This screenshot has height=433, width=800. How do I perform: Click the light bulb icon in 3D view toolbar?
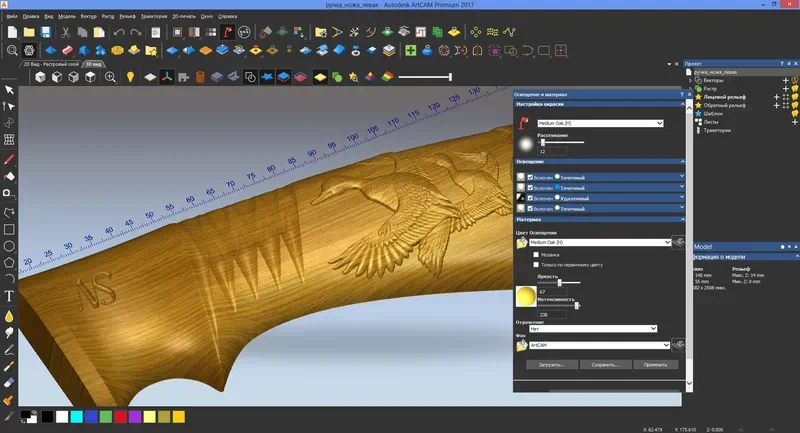point(130,76)
